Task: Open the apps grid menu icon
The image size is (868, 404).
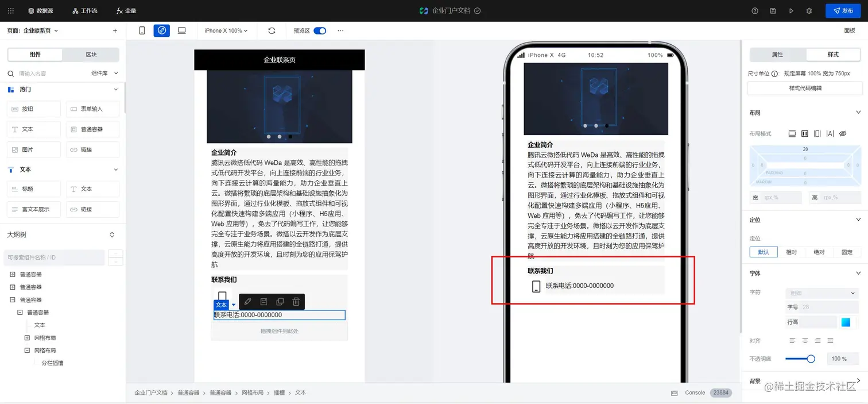Action: tap(10, 11)
